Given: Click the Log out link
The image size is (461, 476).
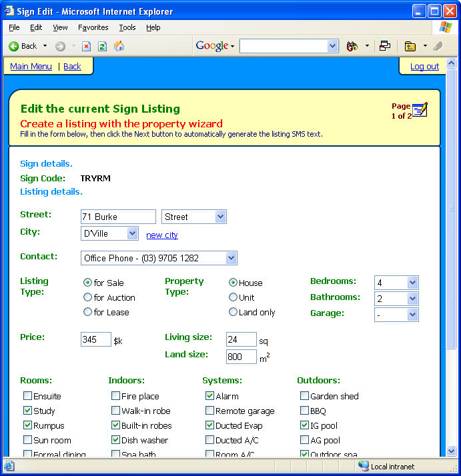Looking at the screenshot, I should pyautogui.click(x=424, y=66).
